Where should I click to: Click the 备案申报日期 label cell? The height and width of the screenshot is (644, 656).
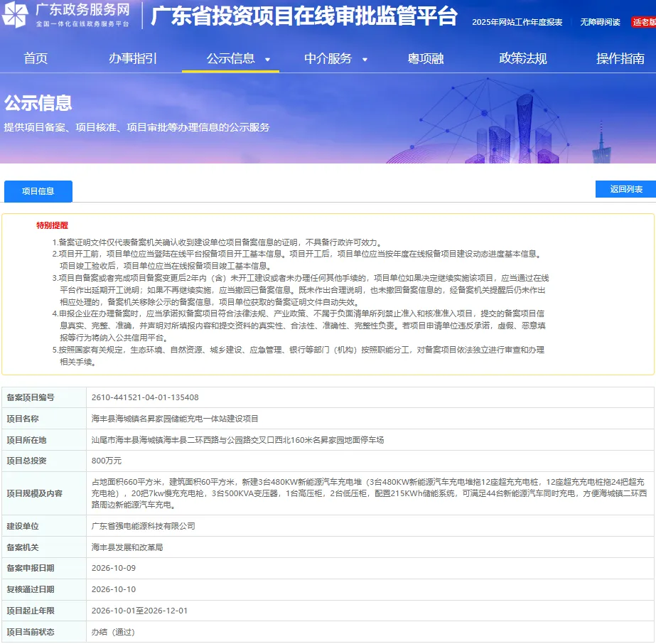coord(44,568)
